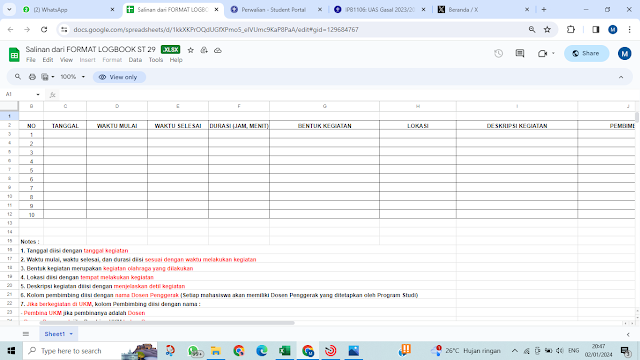Open Excel from the taskbar
640x360 pixels.
coord(284,351)
